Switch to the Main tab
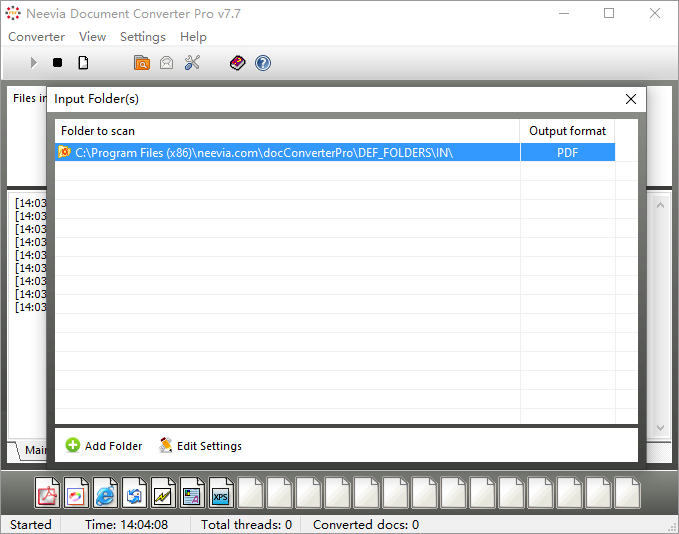The height and width of the screenshot is (534, 679). coord(31,451)
